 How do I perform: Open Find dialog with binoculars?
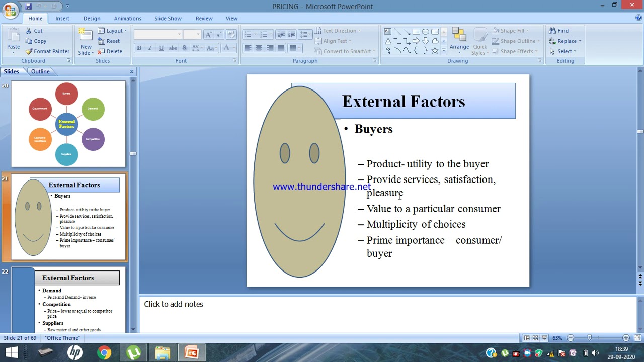[558, 31]
